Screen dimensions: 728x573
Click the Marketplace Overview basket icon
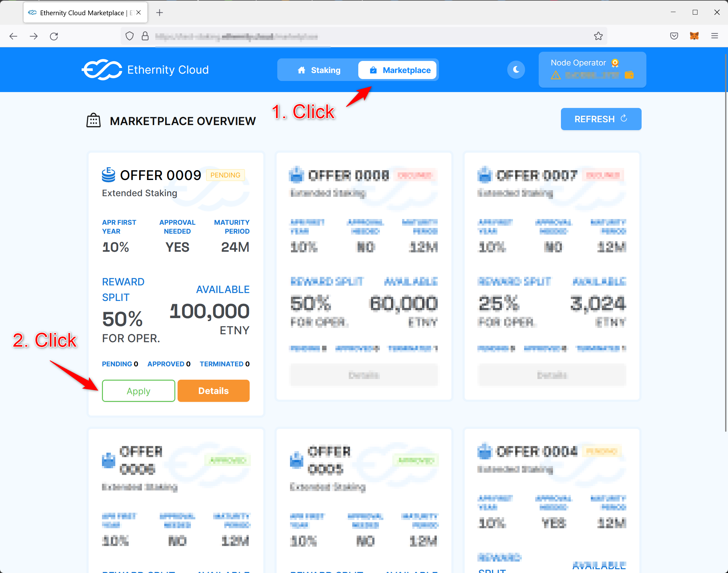tap(93, 120)
